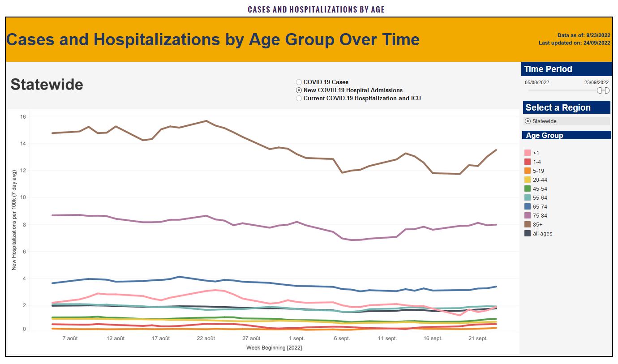Click the '85+' legend label
Viewport: 618px width, 364px height.
(537, 225)
